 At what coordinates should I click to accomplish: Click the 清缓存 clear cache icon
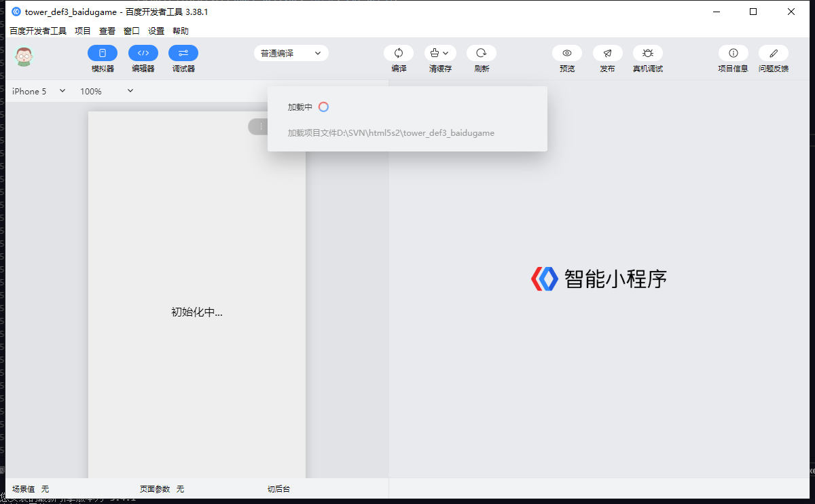(440, 53)
